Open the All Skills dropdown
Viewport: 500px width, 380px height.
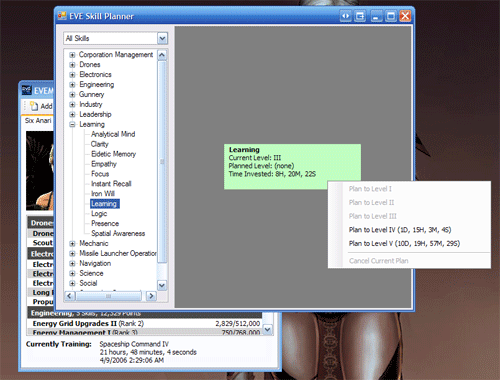coord(162,39)
